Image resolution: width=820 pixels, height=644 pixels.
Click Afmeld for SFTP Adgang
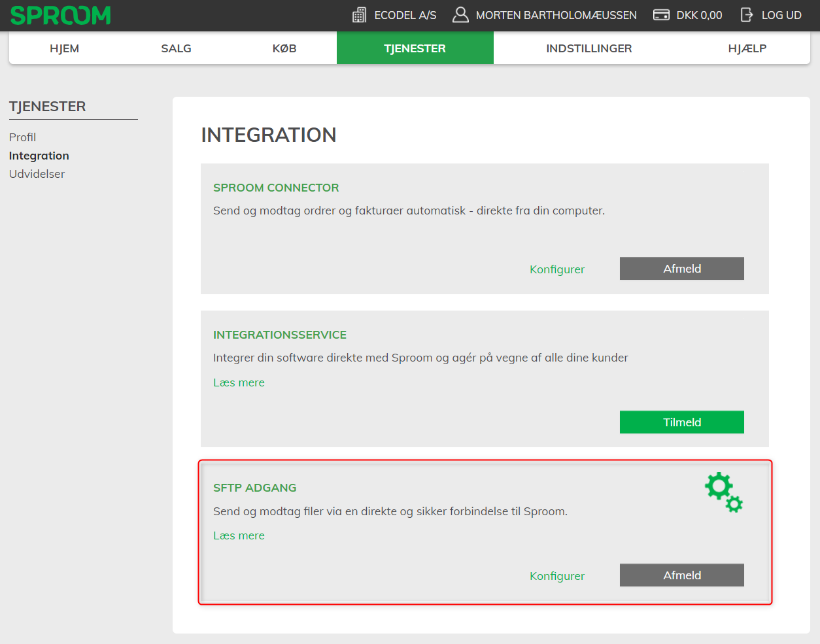click(x=682, y=575)
